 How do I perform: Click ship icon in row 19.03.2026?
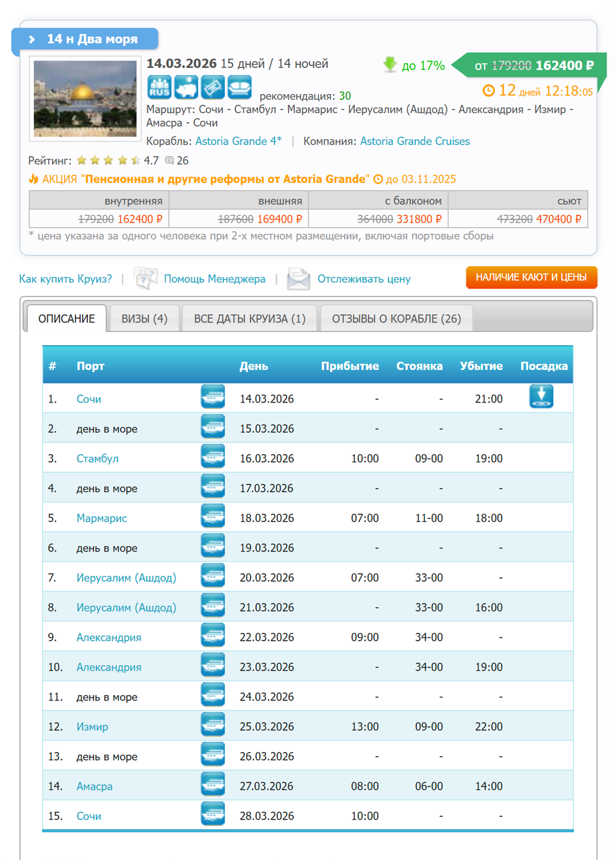coord(213,546)
